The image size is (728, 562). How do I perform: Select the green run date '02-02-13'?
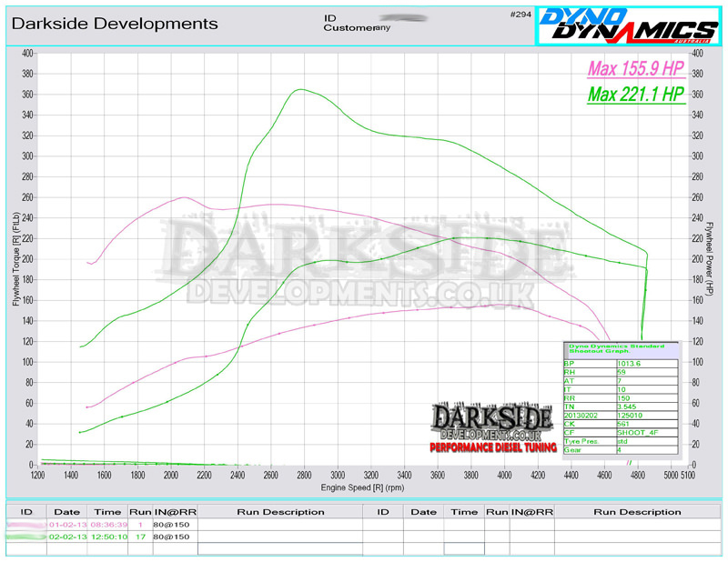pyautogui.click(x=67, y=537)
